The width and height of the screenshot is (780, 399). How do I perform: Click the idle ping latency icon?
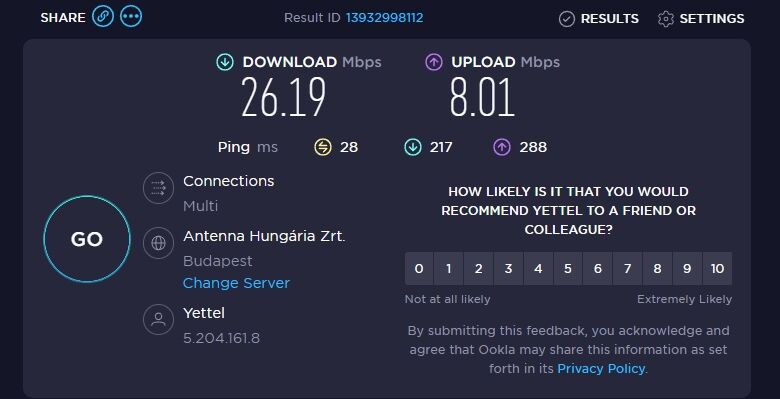point(323,147)
